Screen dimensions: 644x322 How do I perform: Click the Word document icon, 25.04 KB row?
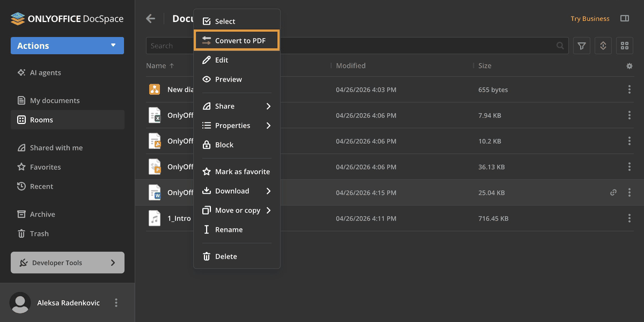click(155, 192)
